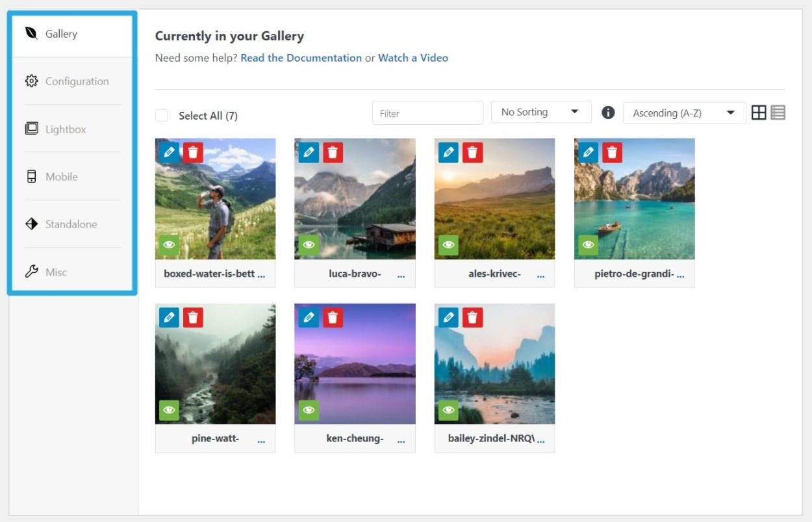
Task: Click the sorting info icon
Action: click(608, 112)
